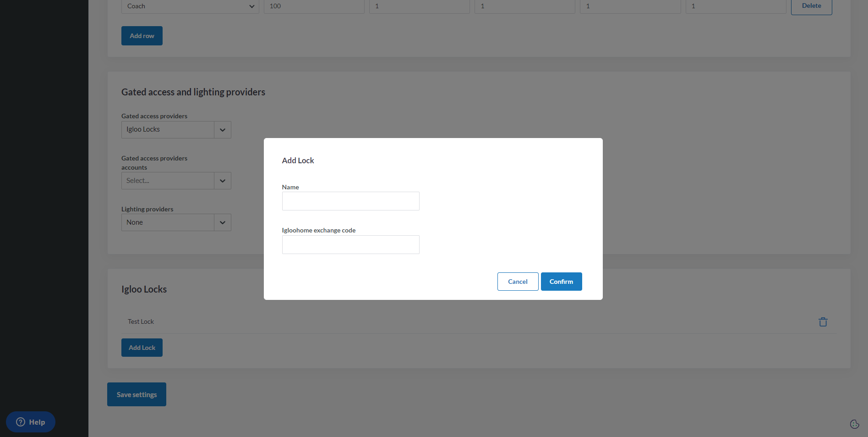This screenshot has height=437, width=868.
Task: Confirm the Add Lock dialog
Action: tap(561, 282)
